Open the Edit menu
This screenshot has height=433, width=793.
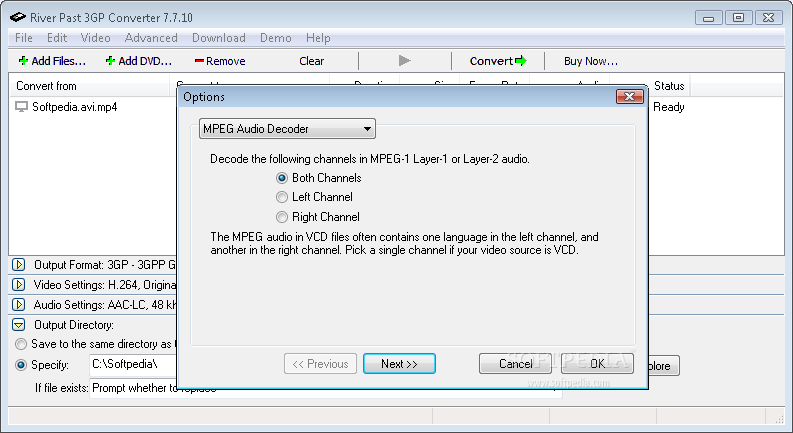coord(57,38)
